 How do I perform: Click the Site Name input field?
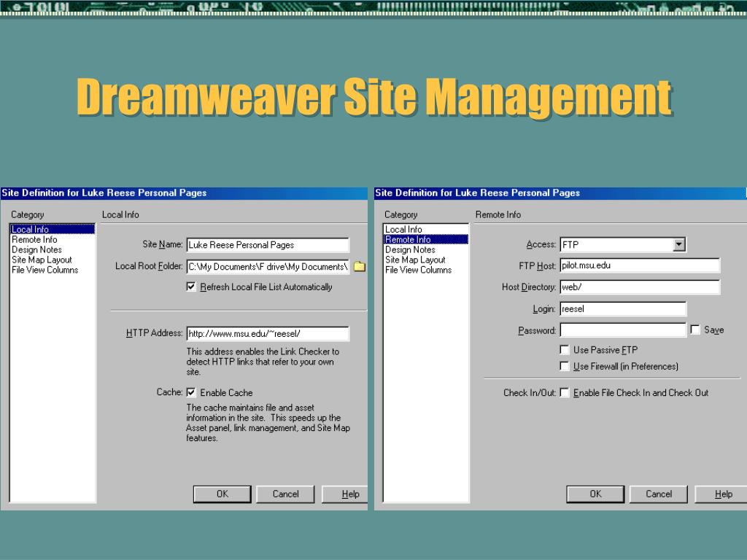point(268,245)
